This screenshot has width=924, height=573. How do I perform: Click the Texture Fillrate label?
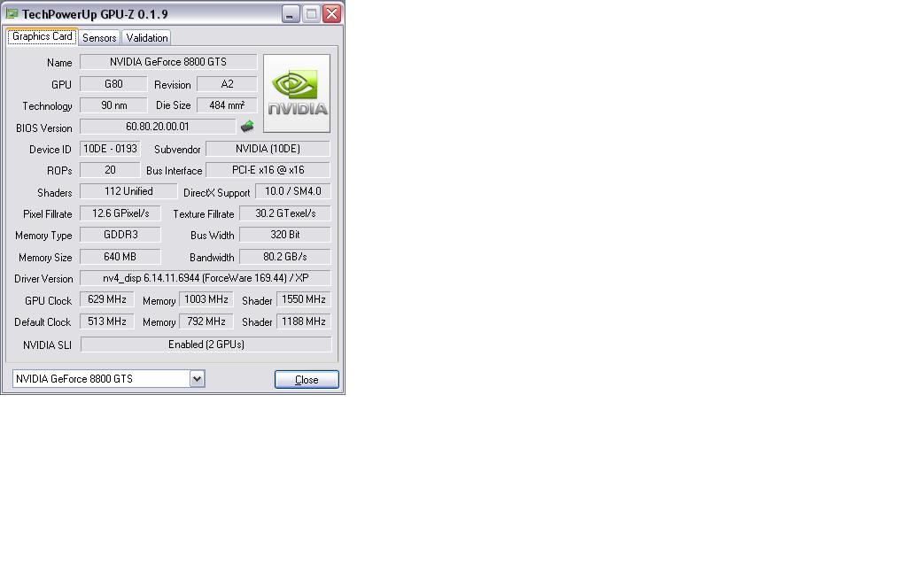203,214
